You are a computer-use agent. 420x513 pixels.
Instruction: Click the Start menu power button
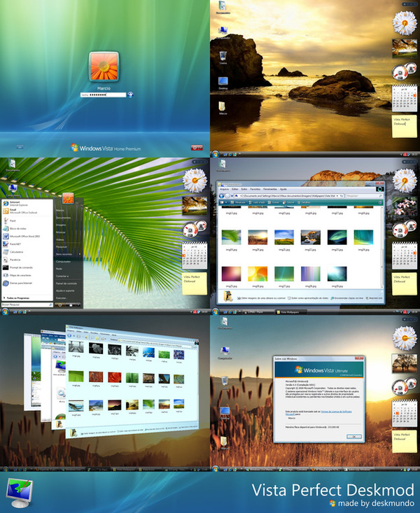pyautogui.click(x=60, y=304)
